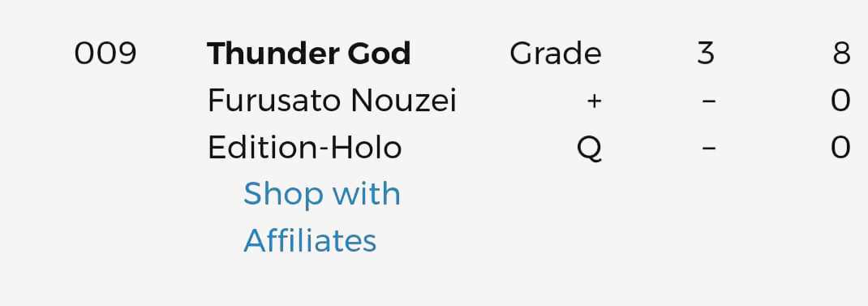
Task: Click the words Shop with in link
Action: [321, 194]
